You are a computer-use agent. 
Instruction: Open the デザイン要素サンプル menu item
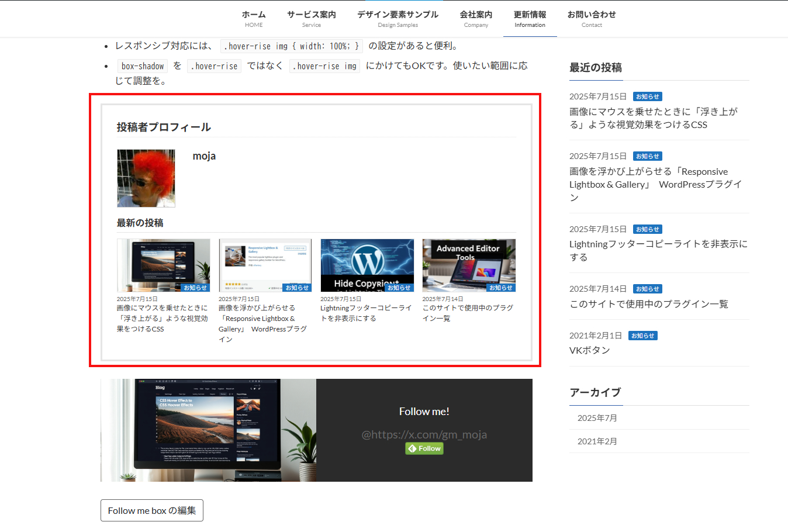tap(398, 19)
